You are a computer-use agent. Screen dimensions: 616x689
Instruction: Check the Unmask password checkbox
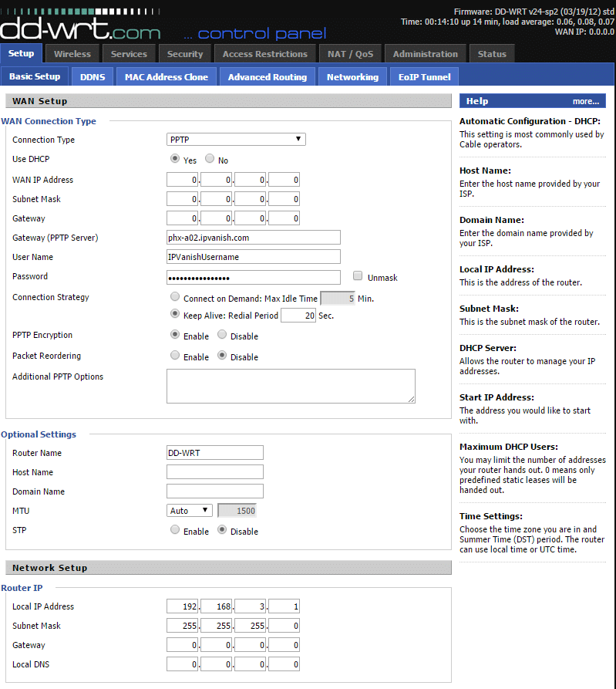(x=358, y=276)
